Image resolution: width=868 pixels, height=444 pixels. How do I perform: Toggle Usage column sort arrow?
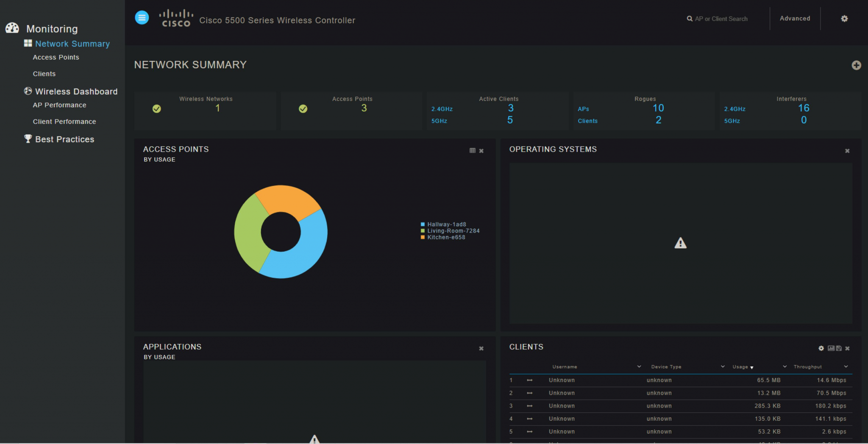coord(751,368)
